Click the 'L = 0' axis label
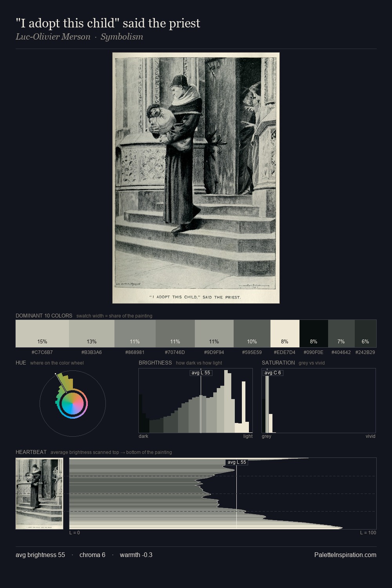392x588 pixels. click(74, 533)
